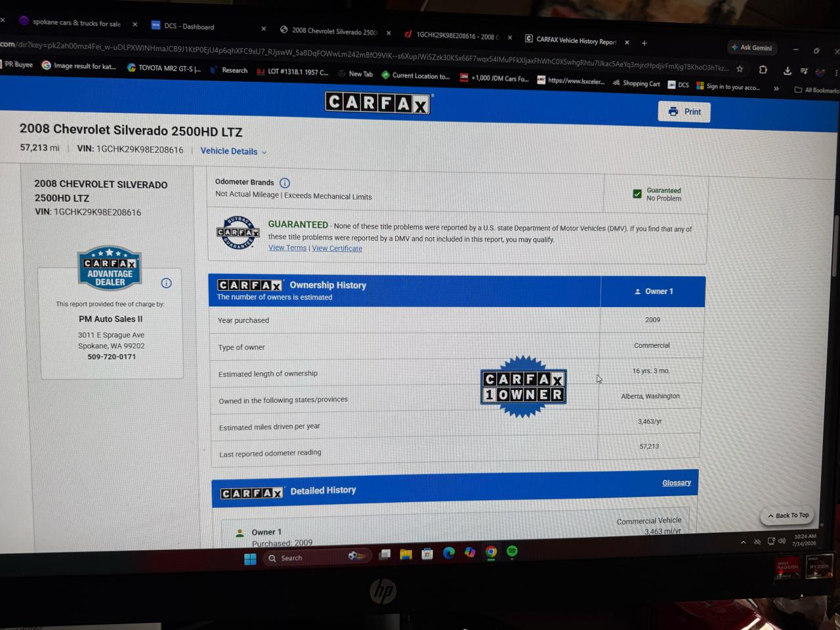Click the PM Auto Sales II dealer name
Screen dimensions: 840x630
[110, 319]
